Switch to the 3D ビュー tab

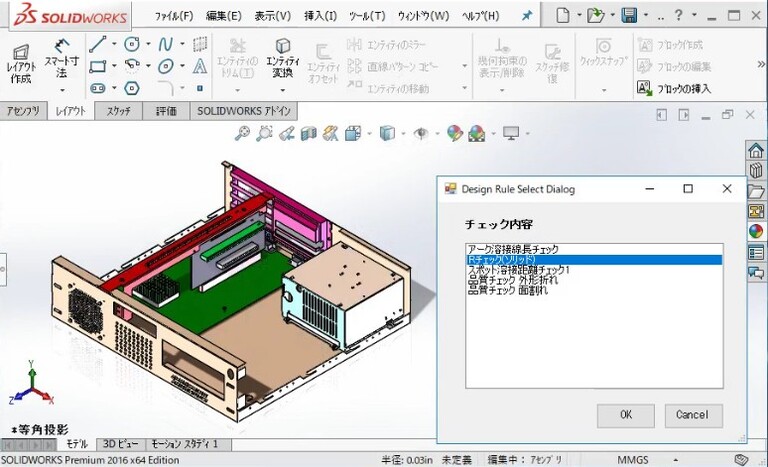121,444
